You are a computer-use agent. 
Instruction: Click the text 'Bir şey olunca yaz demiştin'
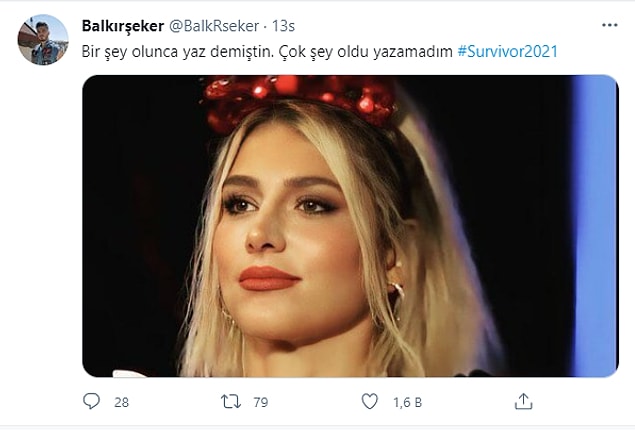(x=178, y=52)
